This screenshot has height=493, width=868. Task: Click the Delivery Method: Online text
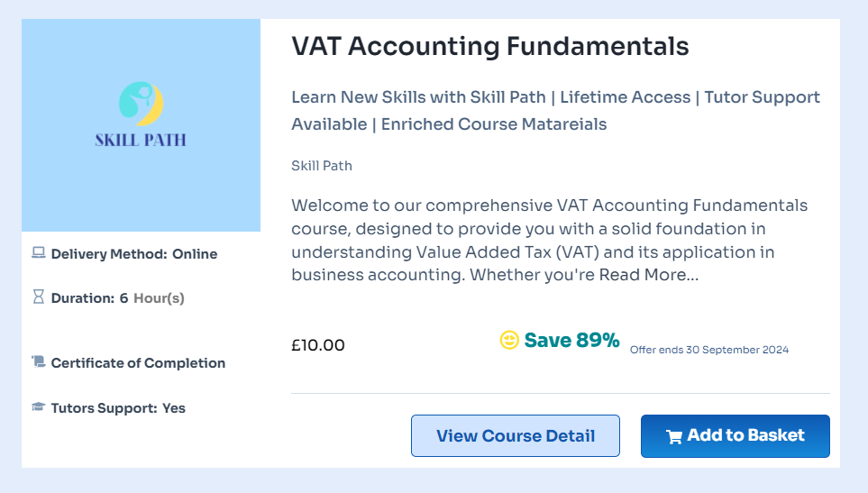(134, 254)
